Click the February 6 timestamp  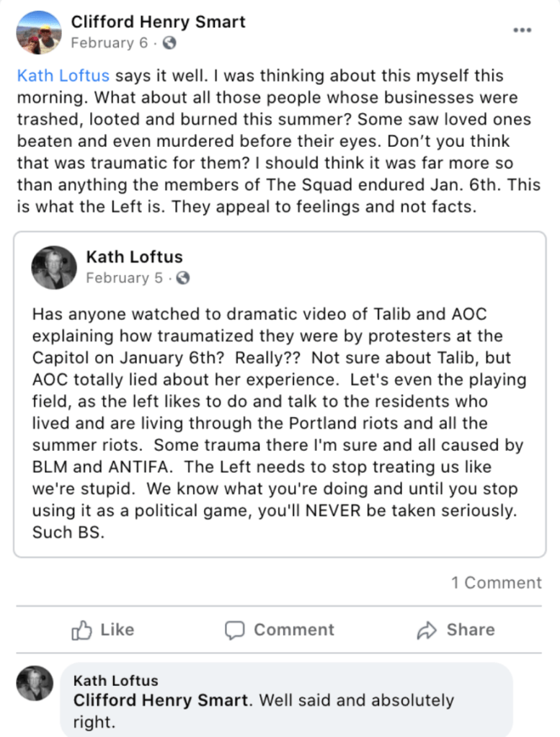pos(109,43)
